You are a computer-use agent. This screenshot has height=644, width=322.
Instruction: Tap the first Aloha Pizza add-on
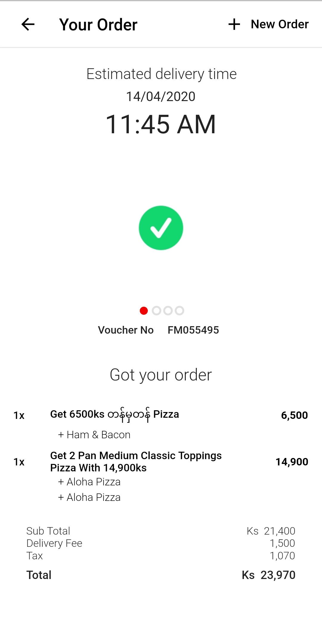coord(89,482)
